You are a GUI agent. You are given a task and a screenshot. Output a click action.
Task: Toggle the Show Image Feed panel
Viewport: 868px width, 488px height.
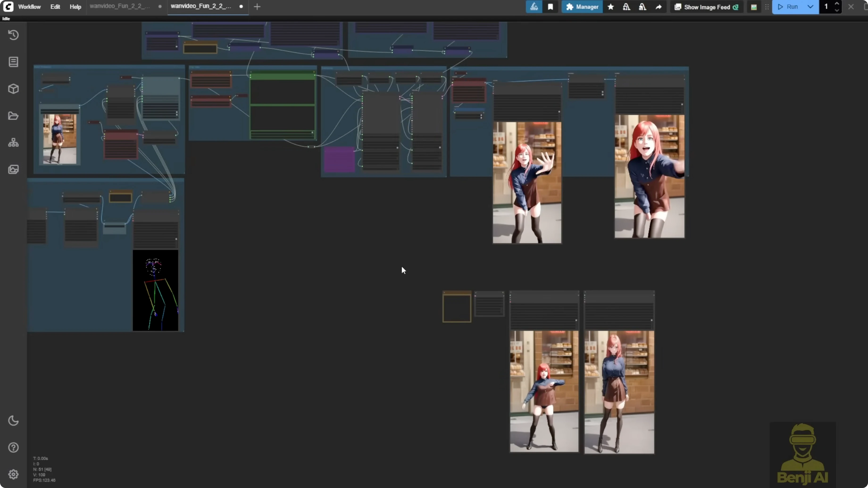coord(707,7)
